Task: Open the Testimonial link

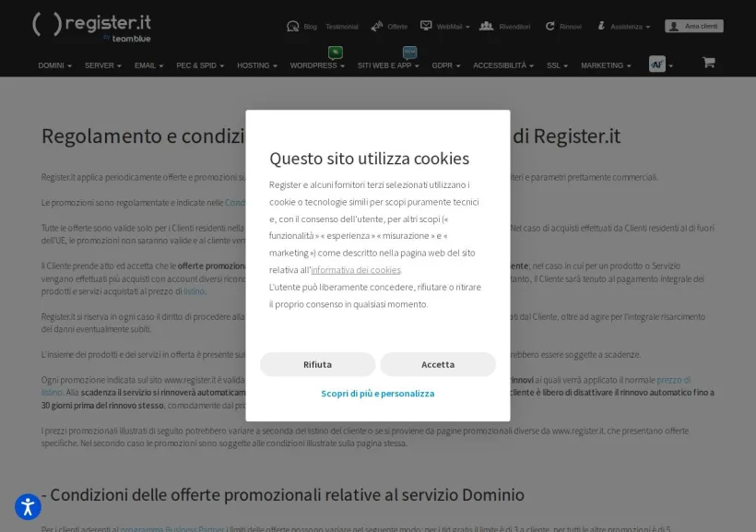Action: coord(342,27)
